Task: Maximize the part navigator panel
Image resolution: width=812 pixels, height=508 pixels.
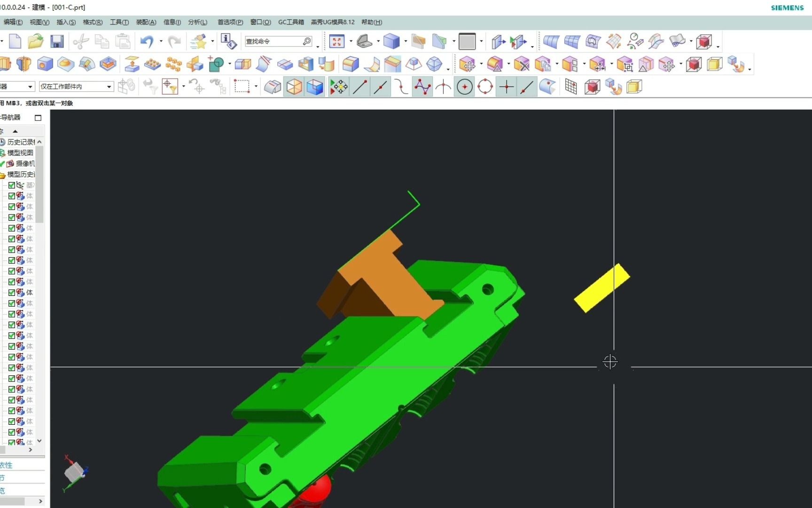Action: (x=38, y=118)
